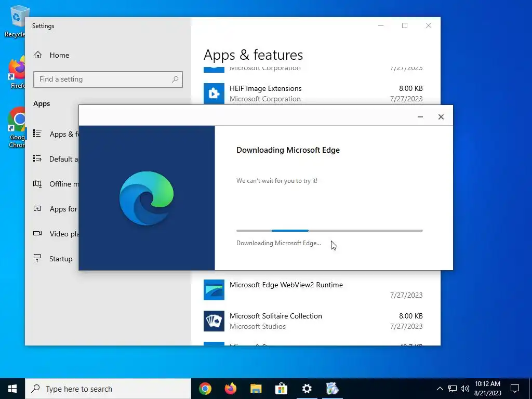Viewport: 532px width, 399px height.
Task: Open File Explorer from the taskbar
Action: [x=256, y=389]
